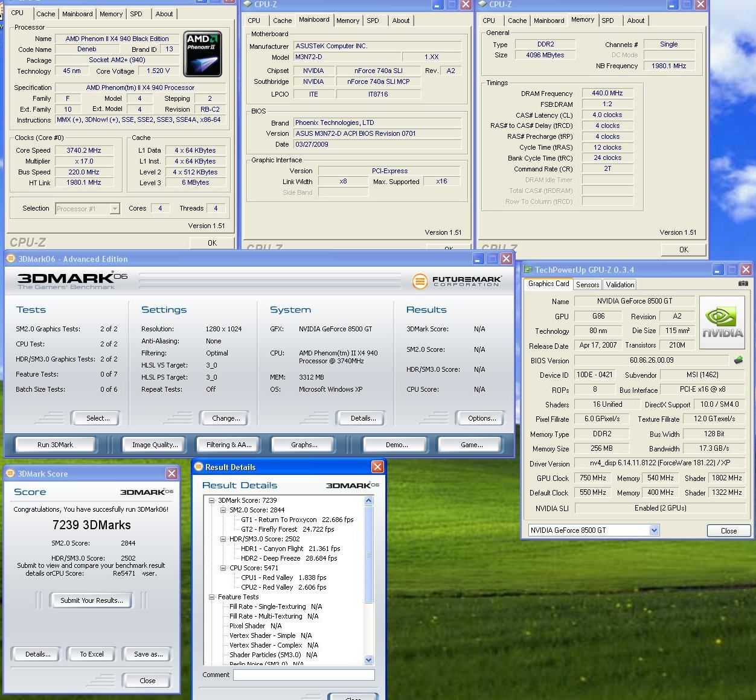The image size is (756, 700).
Task: Collapse the Feature Tests tree node
Action: point(212,597)
